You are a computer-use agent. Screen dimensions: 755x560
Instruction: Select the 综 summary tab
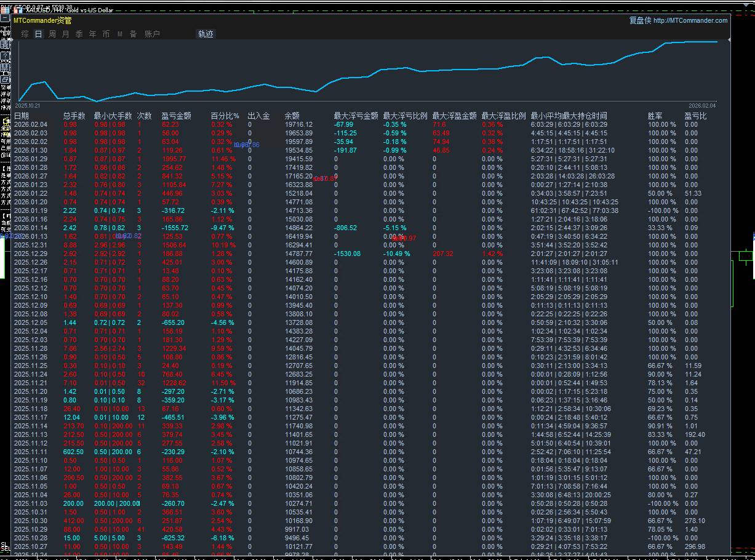coord(25,34)
